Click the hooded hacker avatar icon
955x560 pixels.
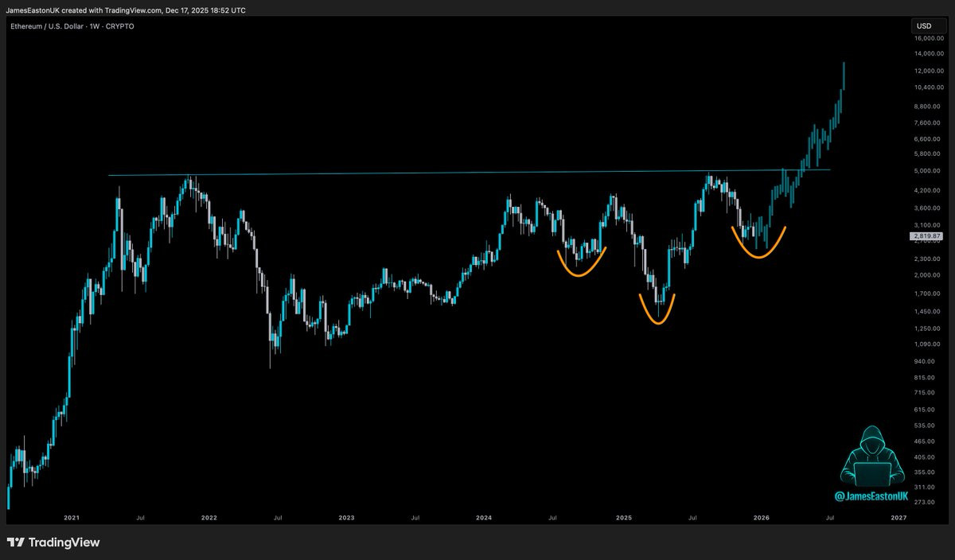pos(872,456)
